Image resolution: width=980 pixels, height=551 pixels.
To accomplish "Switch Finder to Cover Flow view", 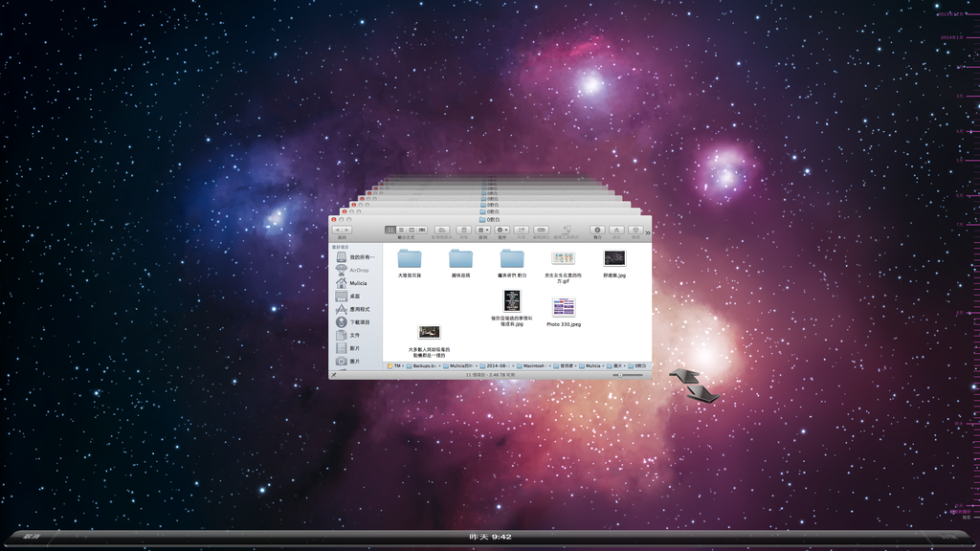I will click(422, 230).
